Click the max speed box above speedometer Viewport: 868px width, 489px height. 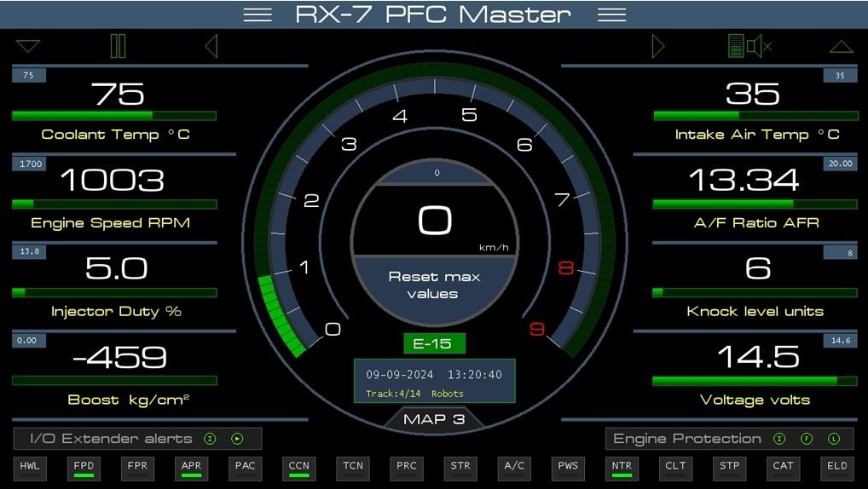point(437,173)
